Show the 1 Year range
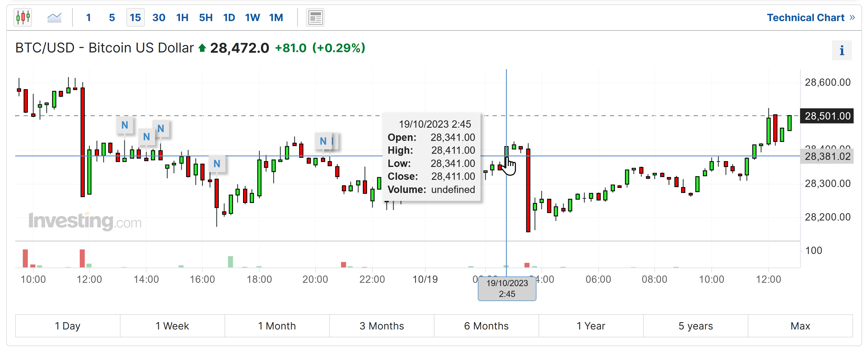This screenshot has height=352, width=868. click(591, 326)
